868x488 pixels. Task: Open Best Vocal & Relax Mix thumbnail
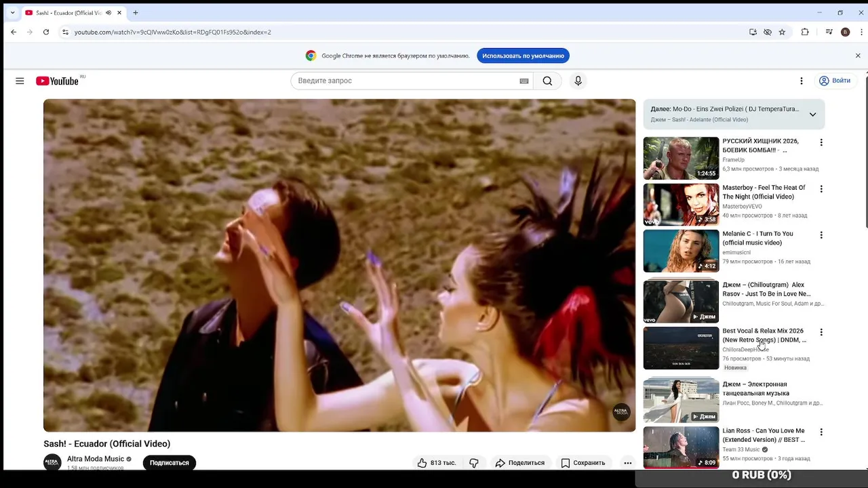click(x=681, y=348)
